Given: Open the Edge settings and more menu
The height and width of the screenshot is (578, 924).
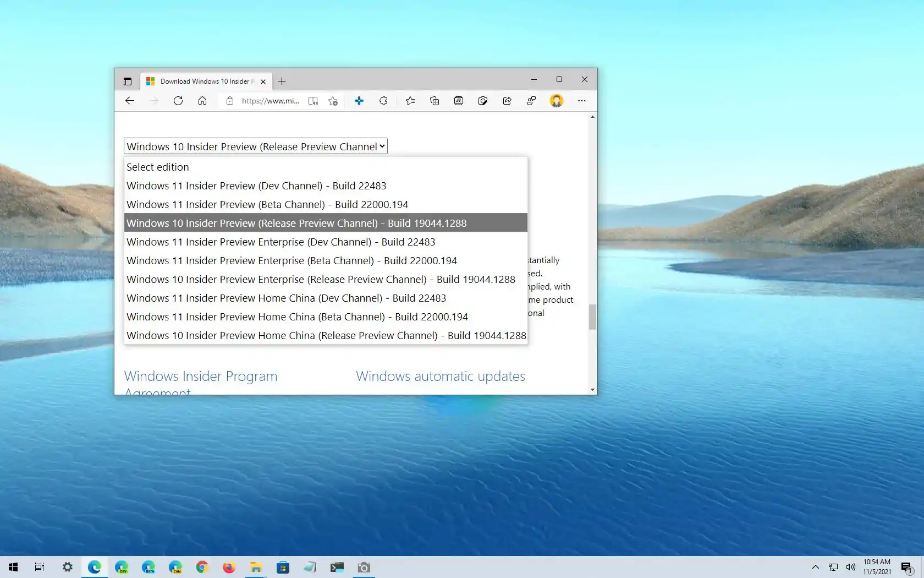Looking at the screenshot, I should [x=581, y=101].
